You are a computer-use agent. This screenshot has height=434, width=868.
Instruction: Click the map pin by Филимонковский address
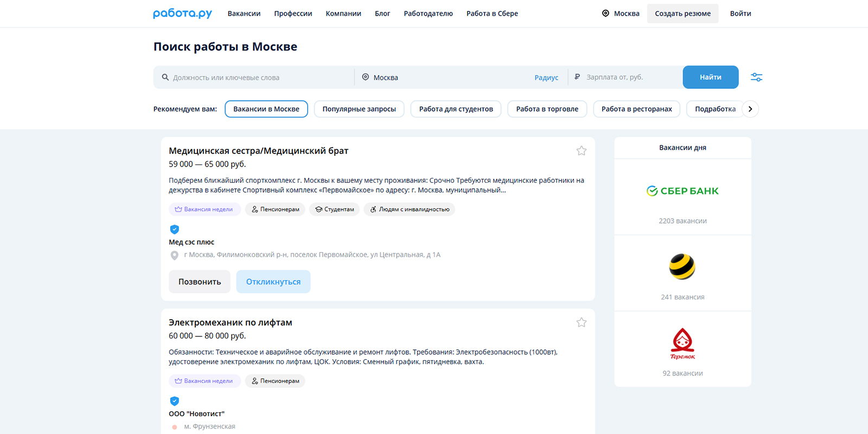coord(175,255)
